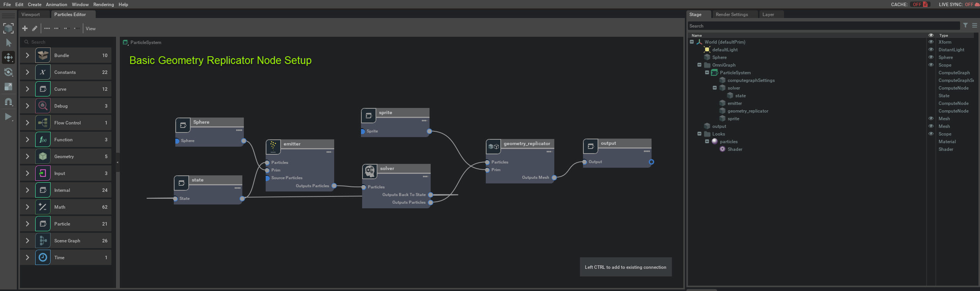Collapse the OmniGraph tree item
The width and height of the screenshot is (980, 291).
[699, 65]
